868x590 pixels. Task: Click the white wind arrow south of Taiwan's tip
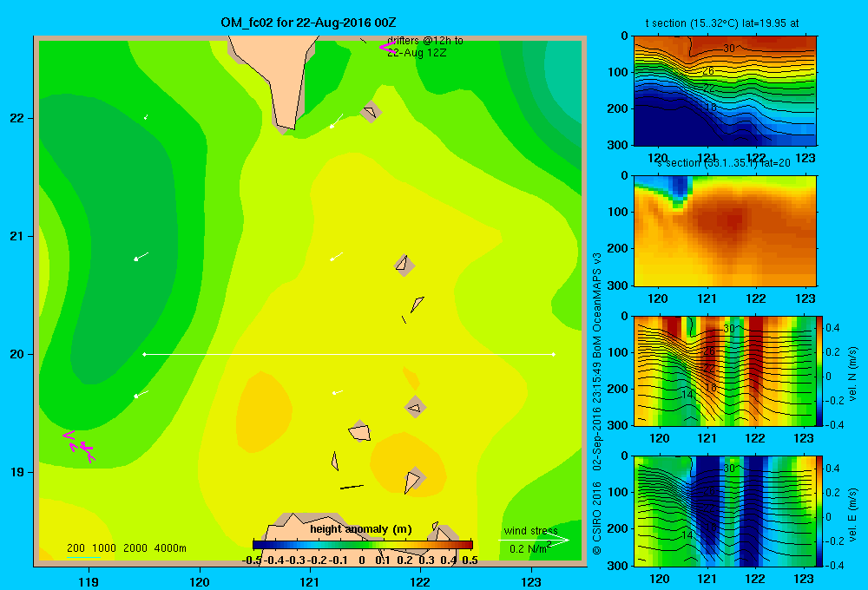336,121
